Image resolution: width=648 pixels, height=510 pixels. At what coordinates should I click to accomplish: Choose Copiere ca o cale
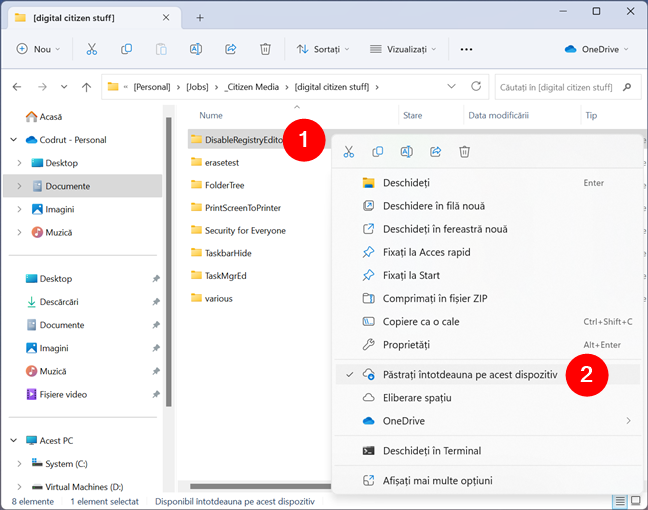coord(488,322)
